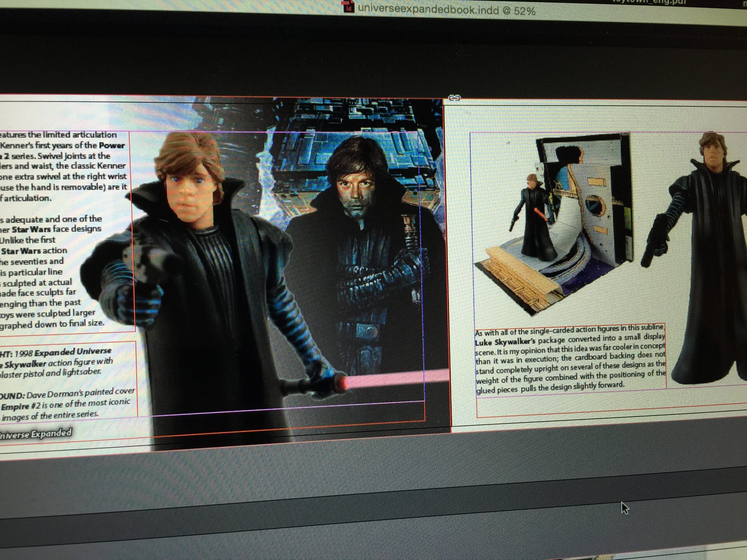Click the Universe Expanded footer label
The image size is (747, 560).
[x=36, y=433]
